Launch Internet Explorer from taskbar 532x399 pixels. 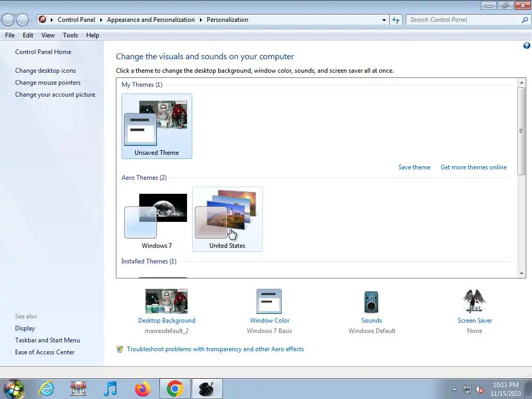46,389
